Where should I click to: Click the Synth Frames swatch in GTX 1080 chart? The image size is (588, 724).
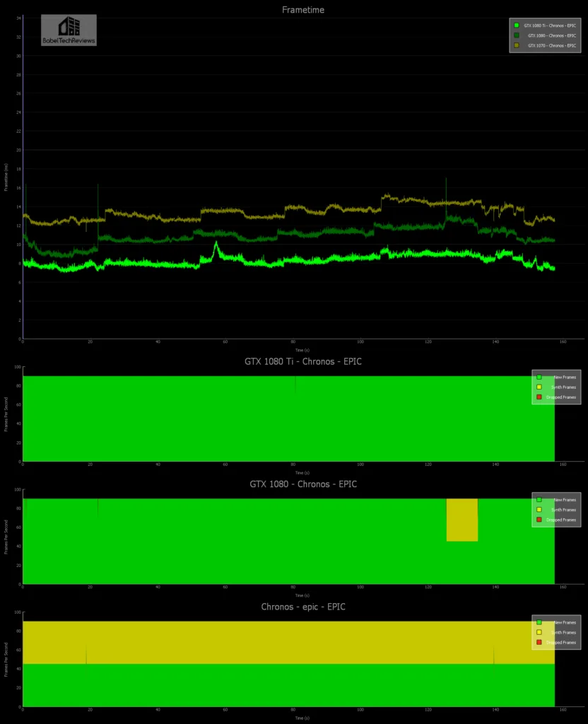pos(539,510)
